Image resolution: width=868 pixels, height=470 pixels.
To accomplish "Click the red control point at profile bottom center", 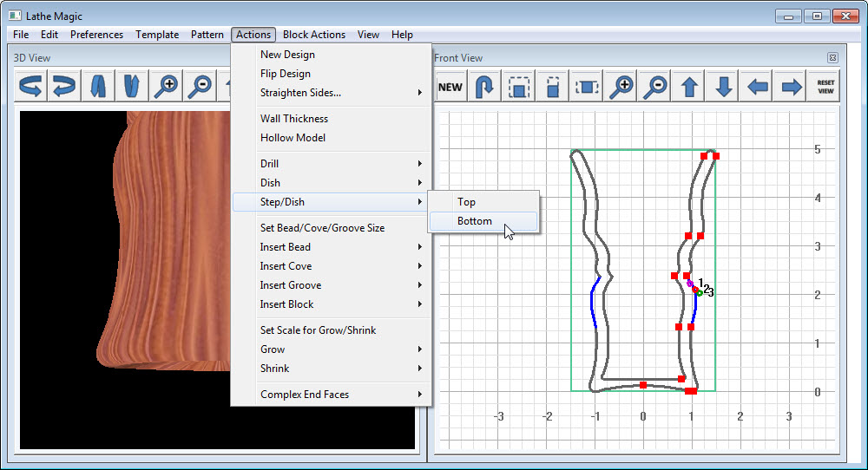I will pyautogui.click(x=643, y=385).
